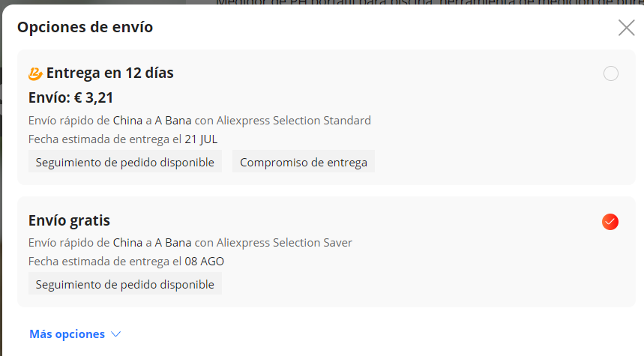This screenshot has width=644, height=356.
Task: Click the chevron next to Más opciones
Action: (115, 334)
